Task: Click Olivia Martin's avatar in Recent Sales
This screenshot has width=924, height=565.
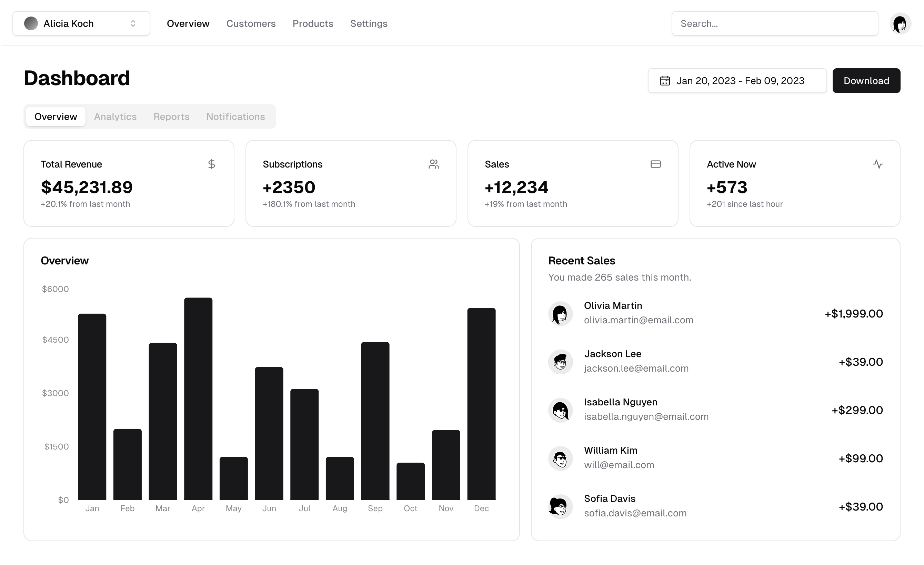Action: 560,313
